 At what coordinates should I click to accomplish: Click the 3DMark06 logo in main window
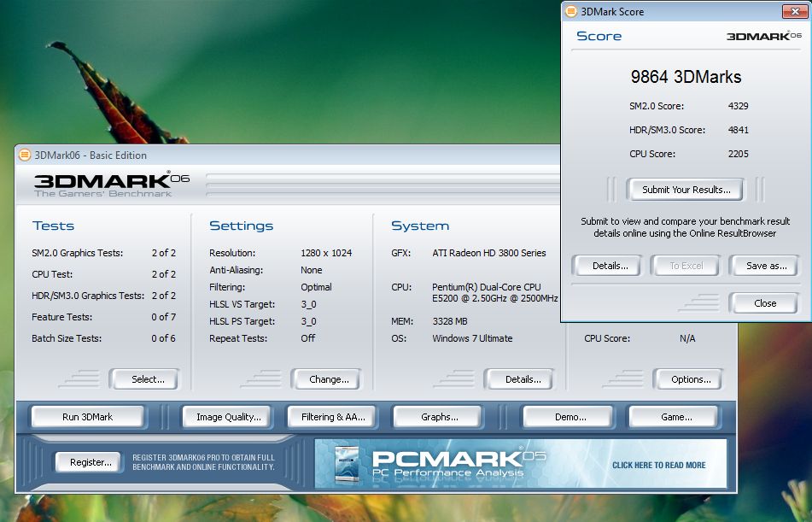[x=112, y=184]
